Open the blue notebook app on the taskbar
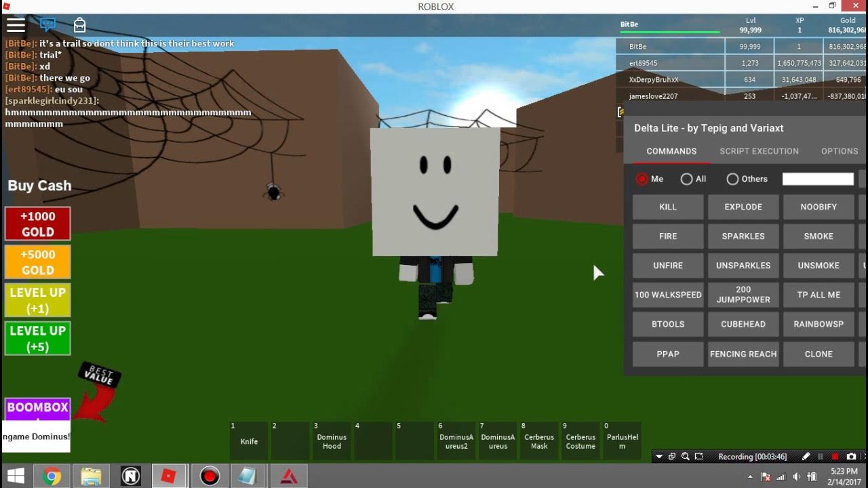 [248, 476]
